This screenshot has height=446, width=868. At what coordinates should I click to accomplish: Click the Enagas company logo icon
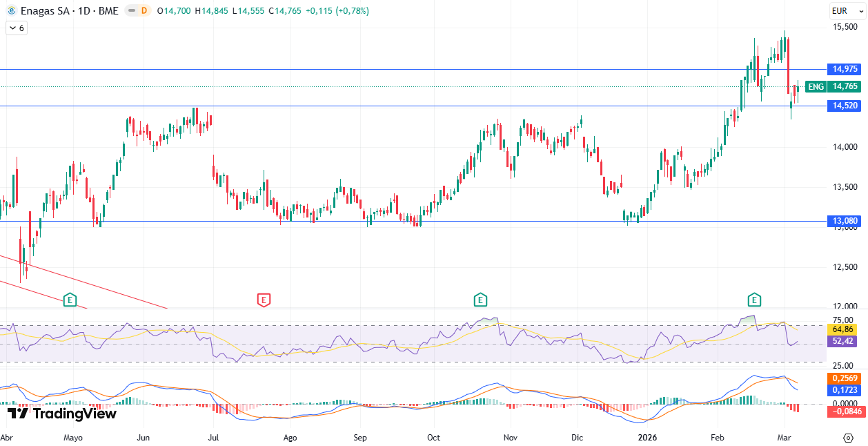click(x=12, y=11)
